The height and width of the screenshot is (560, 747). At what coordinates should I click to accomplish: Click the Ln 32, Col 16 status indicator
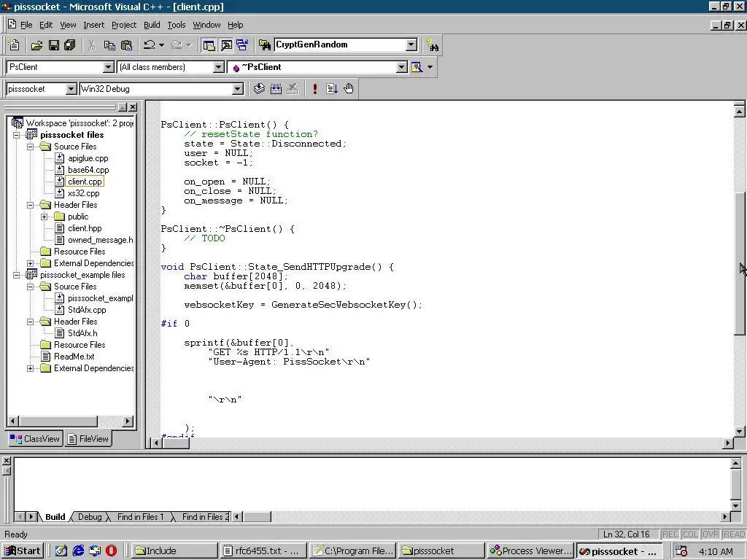(627, 534)
